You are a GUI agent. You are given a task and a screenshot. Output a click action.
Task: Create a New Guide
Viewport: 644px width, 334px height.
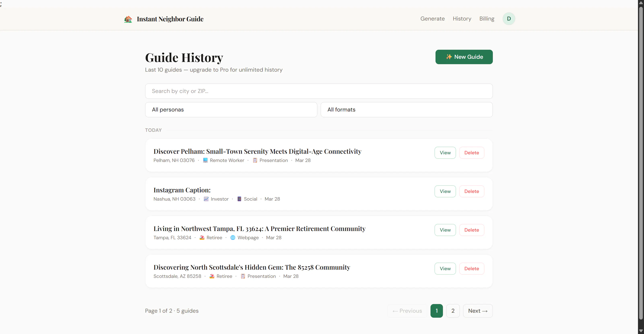464,57
